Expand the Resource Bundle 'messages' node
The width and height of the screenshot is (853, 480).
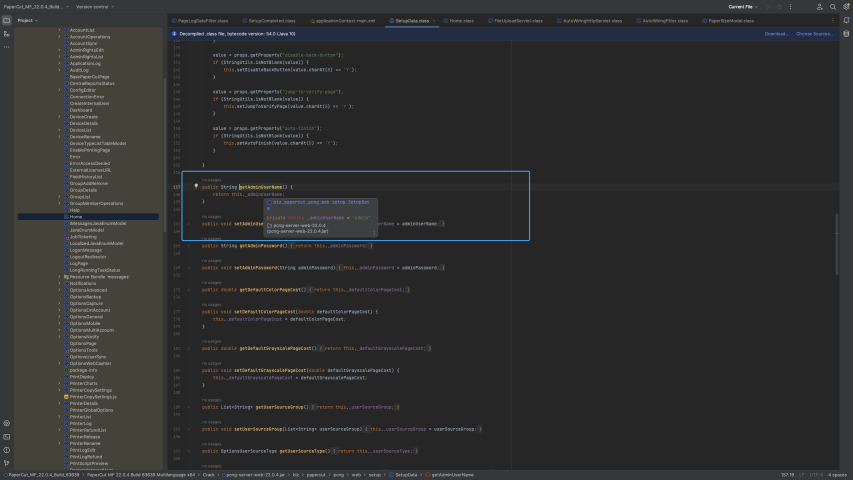59,277
